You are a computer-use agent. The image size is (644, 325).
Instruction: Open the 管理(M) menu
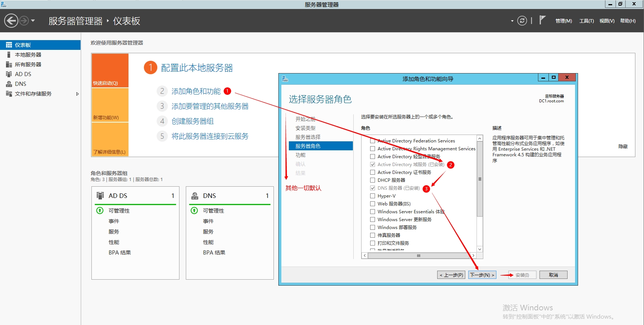tap(563, 21)
